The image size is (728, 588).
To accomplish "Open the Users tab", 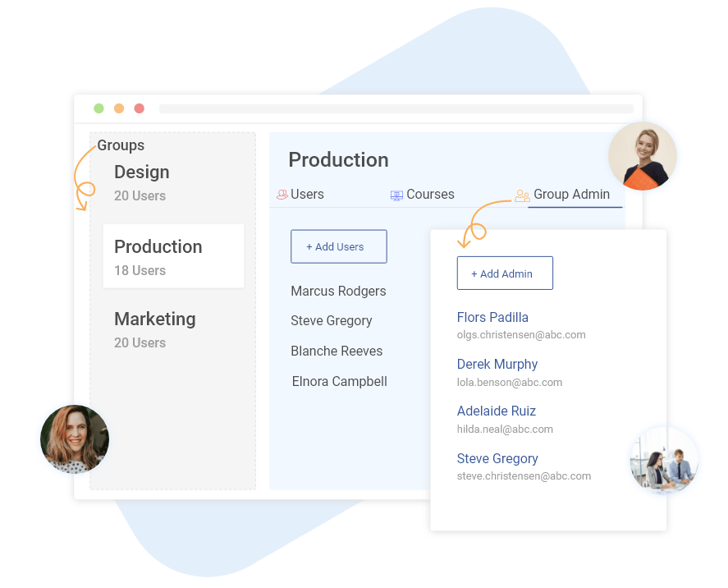I will 307,195.
